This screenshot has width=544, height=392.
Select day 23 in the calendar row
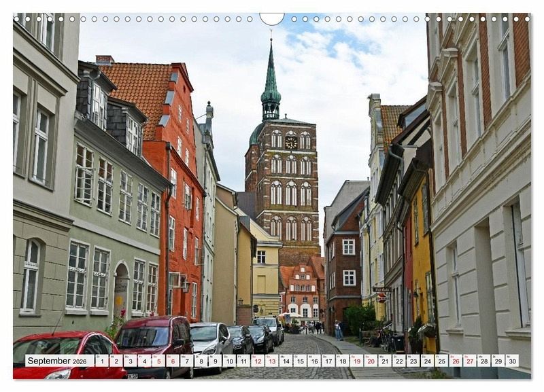[x=413, y=361]
